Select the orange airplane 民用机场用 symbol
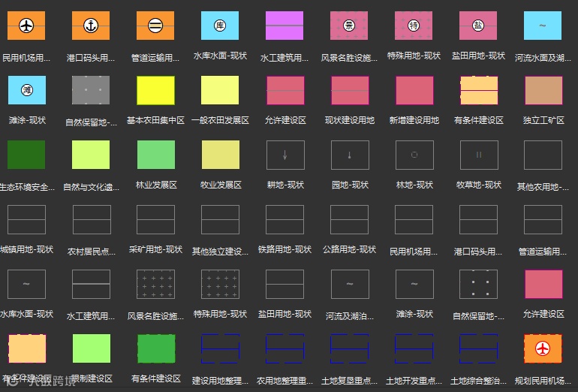This screenshot has height=392, width=578. point(26,26)
